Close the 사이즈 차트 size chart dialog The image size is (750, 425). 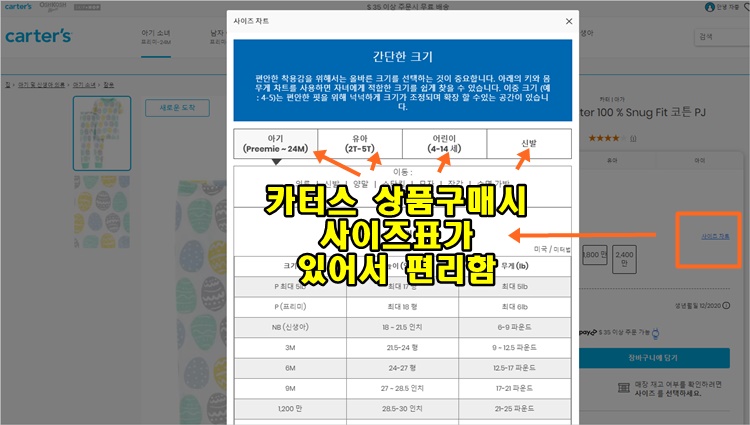pos(569,21)
